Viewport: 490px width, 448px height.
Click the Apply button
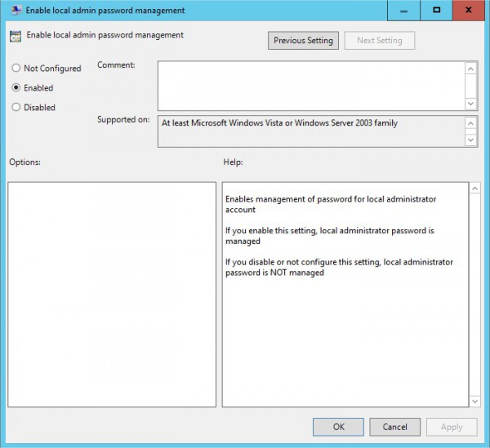pos(452,427)
